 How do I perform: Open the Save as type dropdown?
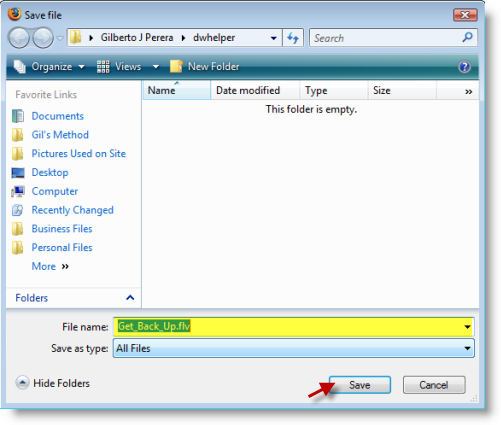294,348
